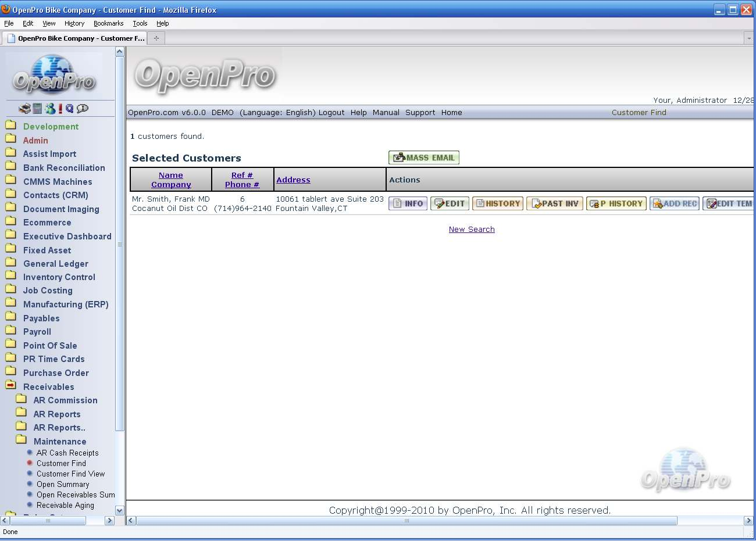Click the messenger people icon
756x541 pixels.
(50, 109)
